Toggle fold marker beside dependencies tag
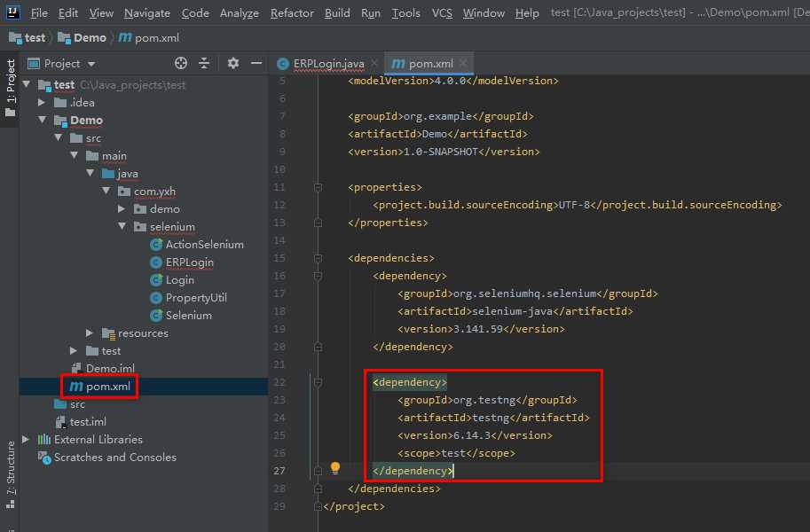810x532 pixels. [317, 258]
